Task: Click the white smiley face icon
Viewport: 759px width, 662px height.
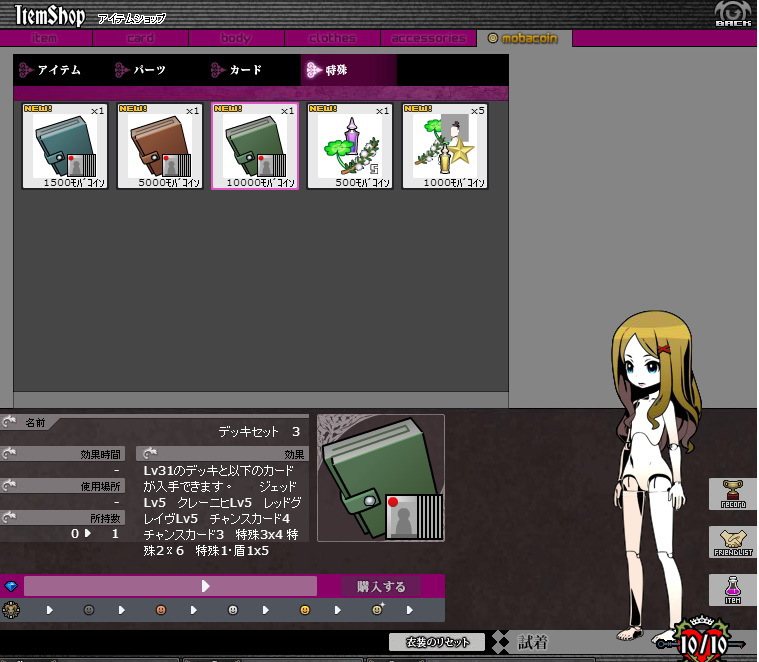Action: [x=233, y=610]
